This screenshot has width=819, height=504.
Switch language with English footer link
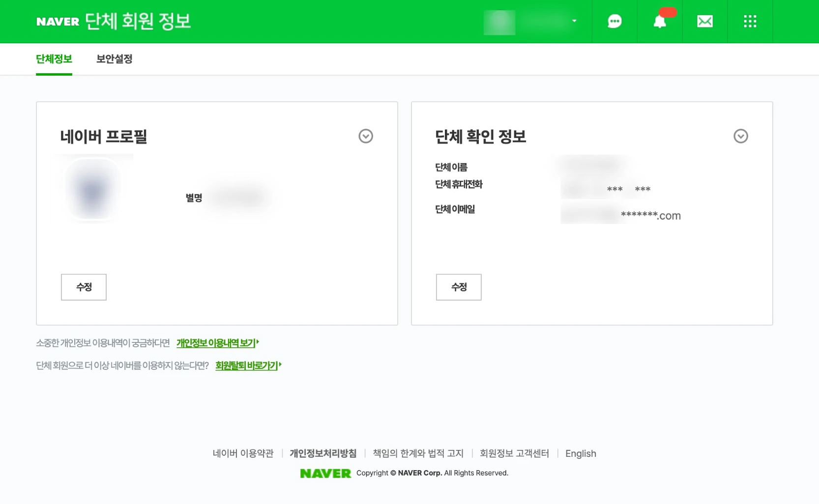pyautogui.click(x=581, y=453)
